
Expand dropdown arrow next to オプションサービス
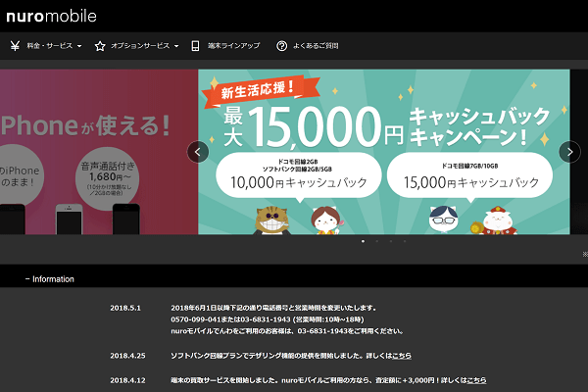(x=176, y=46)
